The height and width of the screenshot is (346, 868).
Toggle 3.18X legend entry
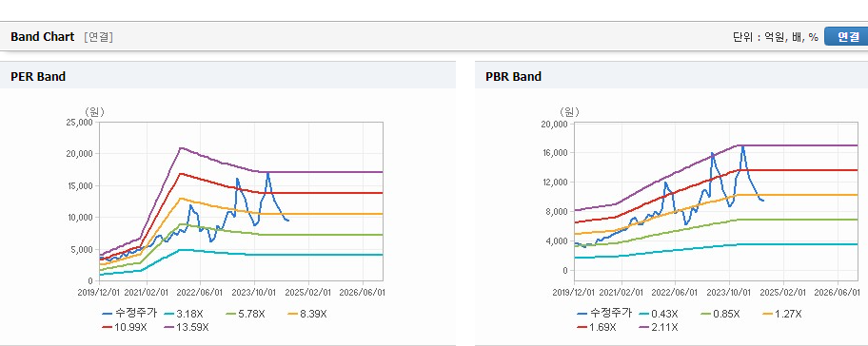click(x=183, y=314)
